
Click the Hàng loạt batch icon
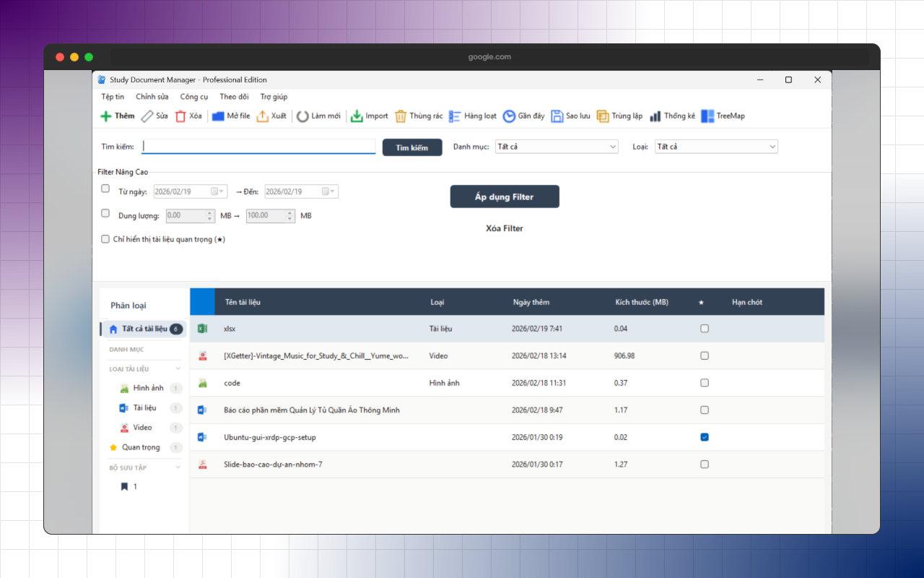(455, 116)
